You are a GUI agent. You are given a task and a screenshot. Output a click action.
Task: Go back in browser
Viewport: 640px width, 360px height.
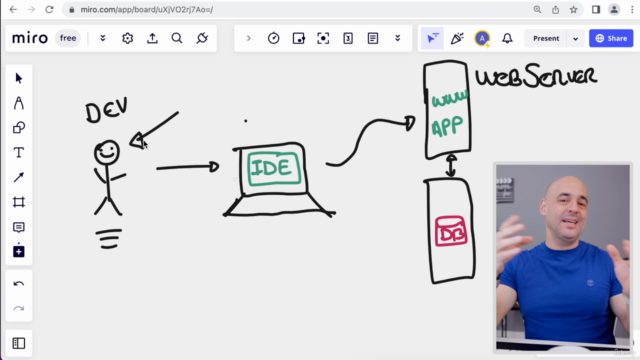13,9
